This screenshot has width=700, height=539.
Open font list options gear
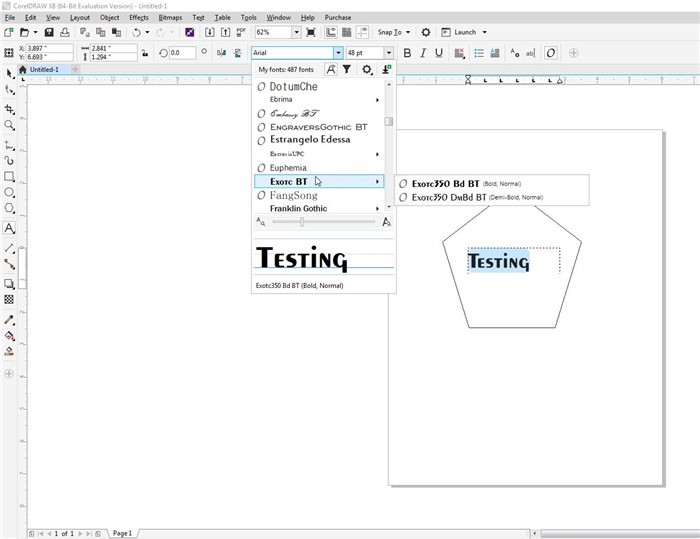(367, 69)
